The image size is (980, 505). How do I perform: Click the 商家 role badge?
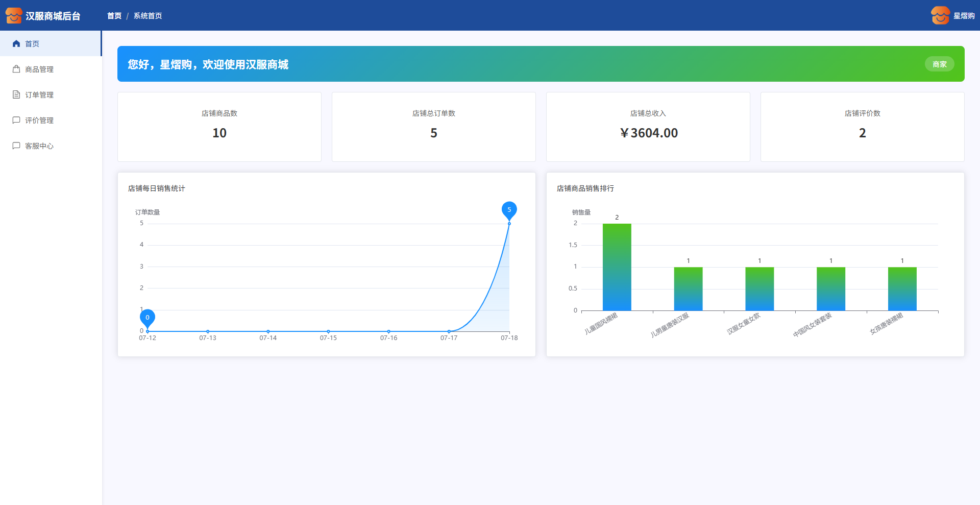click(939, 64)
